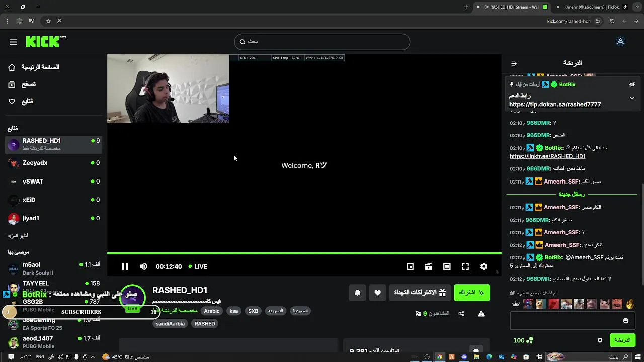Image resolution: width=644 pixels, height=362 pixels.
Task: Focus the Kick search field
Action: tap(322, 42)
